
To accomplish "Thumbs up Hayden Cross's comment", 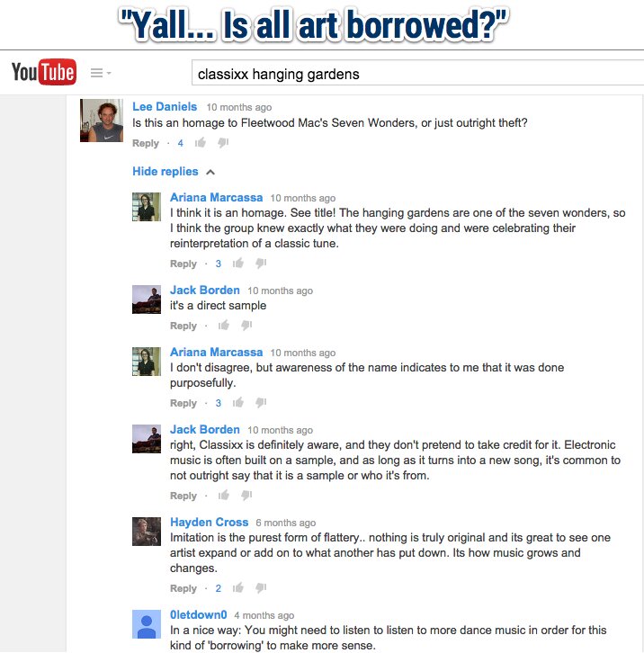I will 237,587.
